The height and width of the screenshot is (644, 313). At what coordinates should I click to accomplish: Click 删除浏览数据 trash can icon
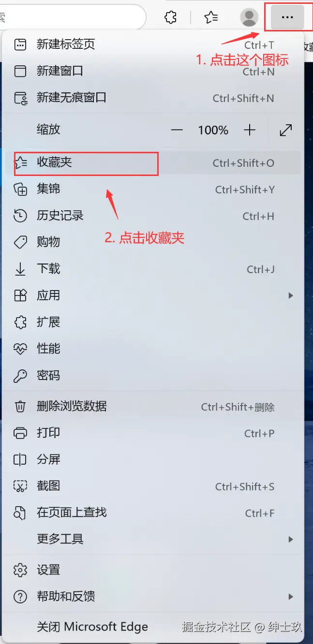tap(20, 407)
